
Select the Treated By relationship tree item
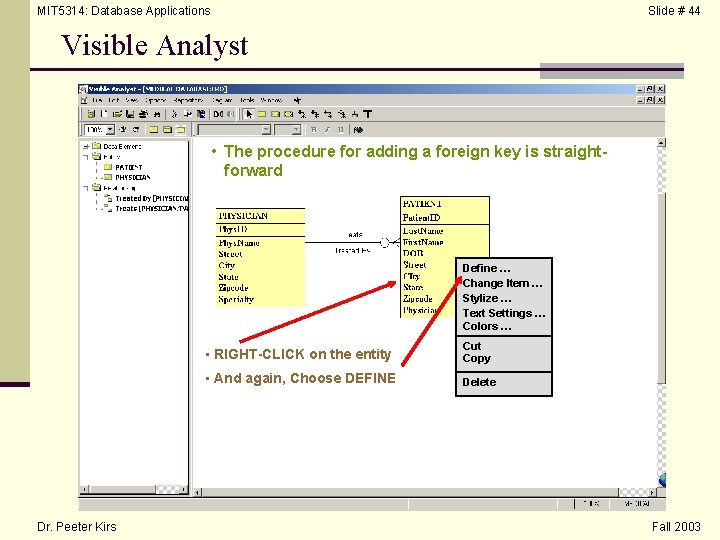tap(152, 198)
